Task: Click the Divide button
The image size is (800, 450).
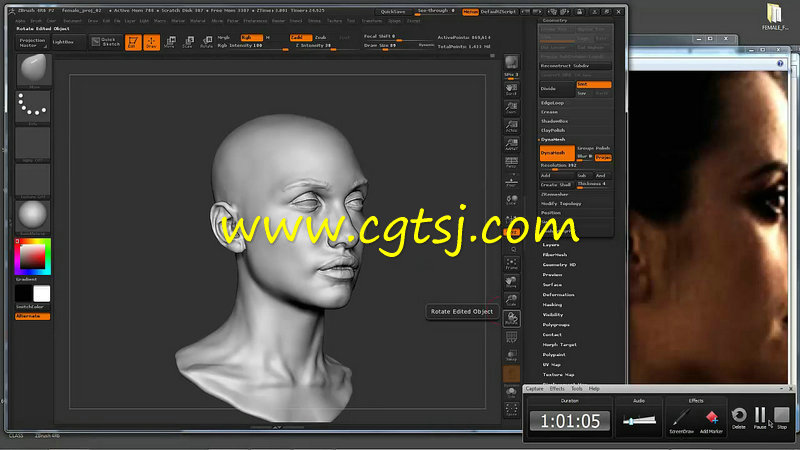Action: click(x=557, y=89)
